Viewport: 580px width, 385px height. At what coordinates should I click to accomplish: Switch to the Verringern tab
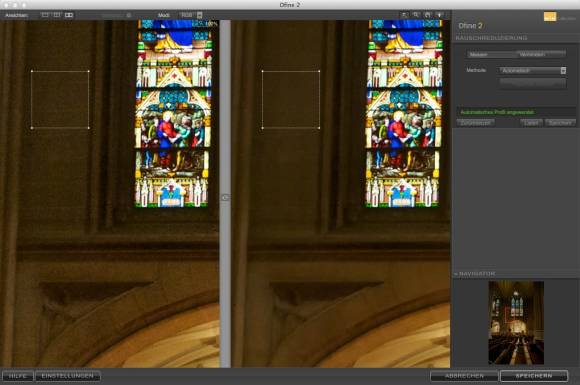tap(541, 54)
